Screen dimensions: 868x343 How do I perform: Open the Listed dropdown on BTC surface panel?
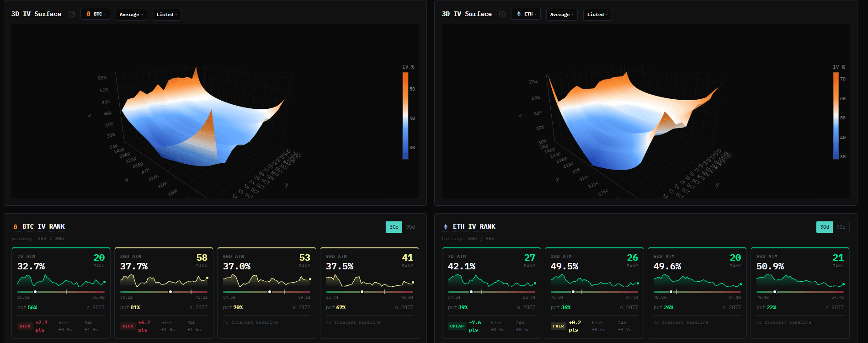[x=167, y=15]
